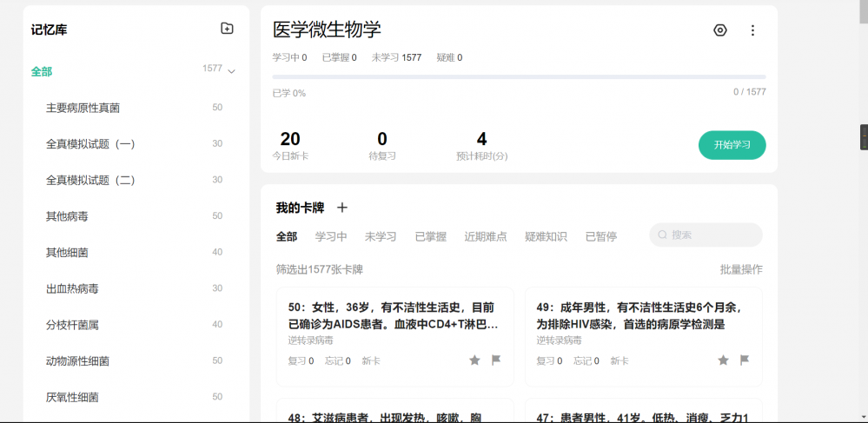Image resolution: width=868 pixels, height=423 pixels.
Task: Click the 开始学习 button
Action: click(732, 145)
